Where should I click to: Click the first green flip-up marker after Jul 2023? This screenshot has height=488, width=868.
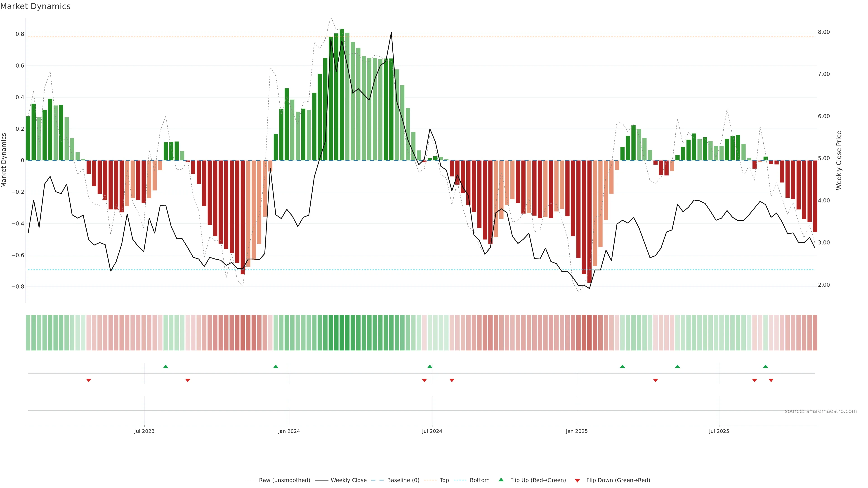[165, 366]
